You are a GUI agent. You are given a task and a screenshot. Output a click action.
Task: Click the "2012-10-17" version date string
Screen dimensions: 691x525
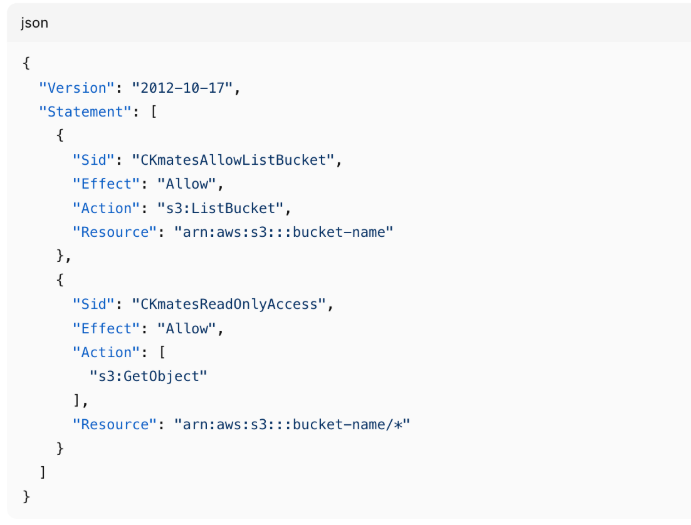(186, 88)
